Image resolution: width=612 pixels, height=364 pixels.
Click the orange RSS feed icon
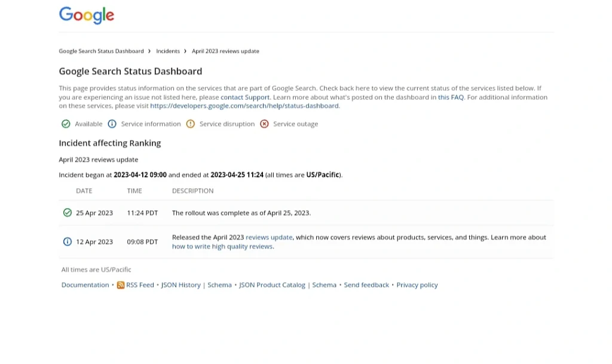coord(121,285)
